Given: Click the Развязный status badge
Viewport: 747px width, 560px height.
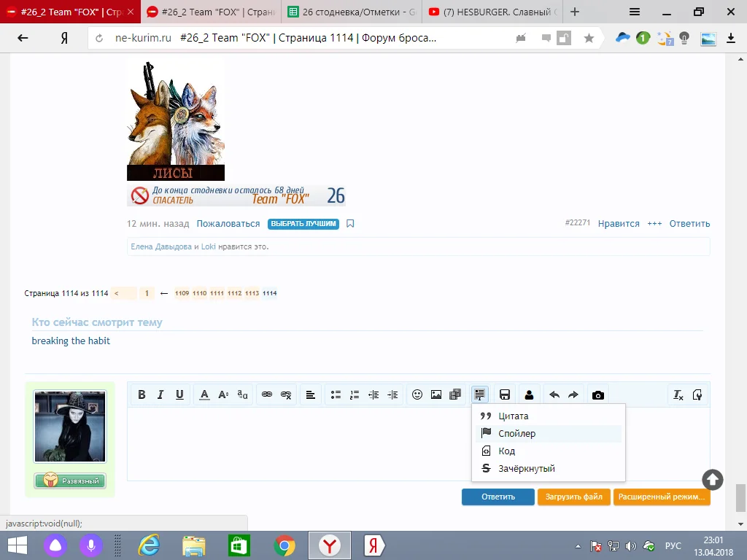Looking at the screenshot, I should (x=70, y=481).
